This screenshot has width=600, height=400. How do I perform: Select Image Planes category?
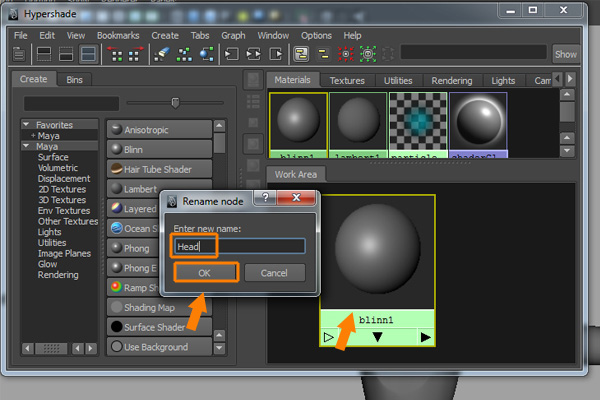(64, 253)
